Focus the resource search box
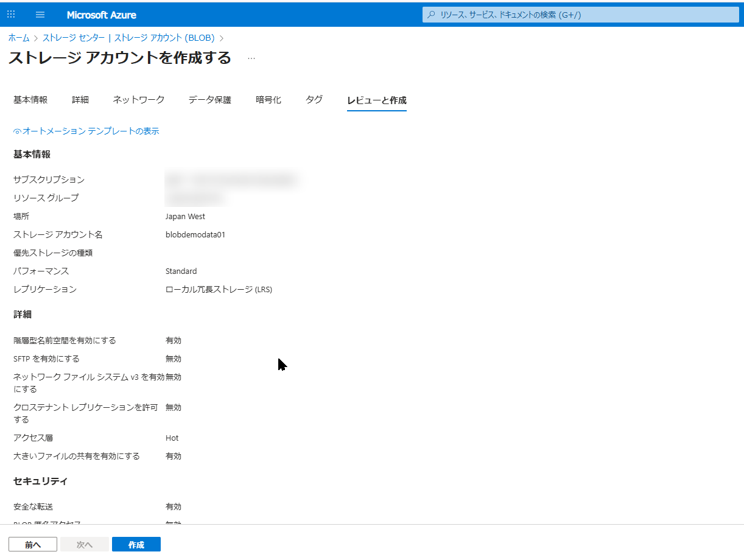This screenshot has height=560, width=744. point(578,15)
